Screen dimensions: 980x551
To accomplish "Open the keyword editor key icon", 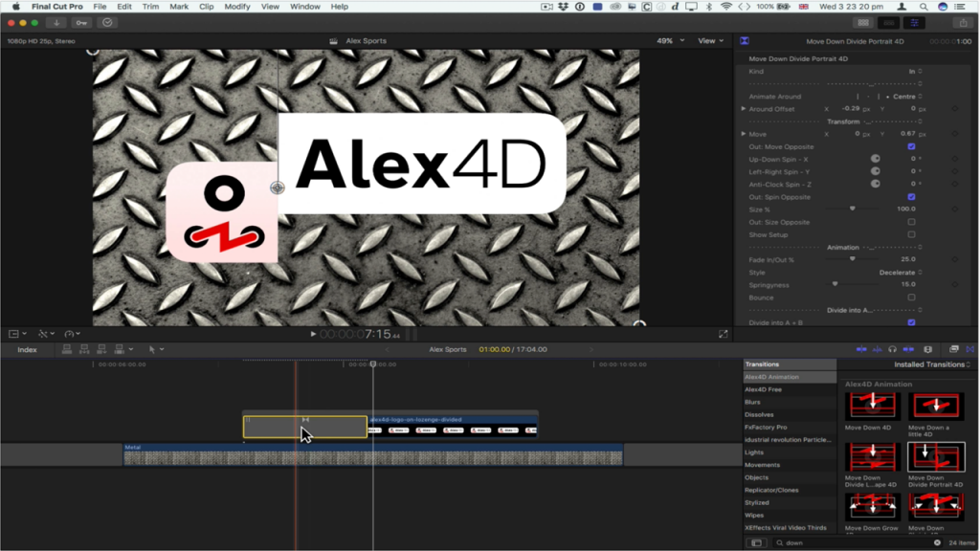I will [82, 22].
